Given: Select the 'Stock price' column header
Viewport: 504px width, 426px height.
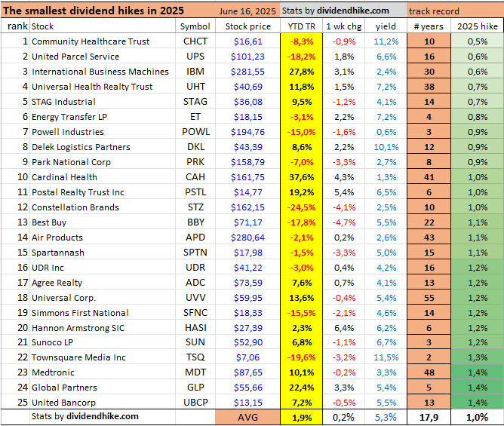Looking at the screenshot, I should 247,26.
